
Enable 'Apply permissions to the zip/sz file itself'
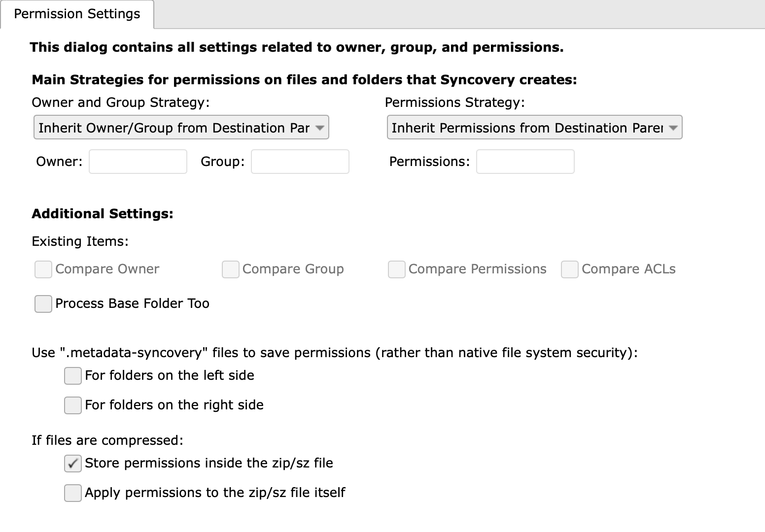click(x=72, y=493)
